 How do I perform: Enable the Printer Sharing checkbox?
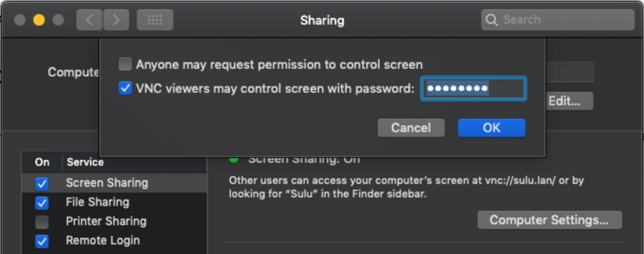(42, 222)
